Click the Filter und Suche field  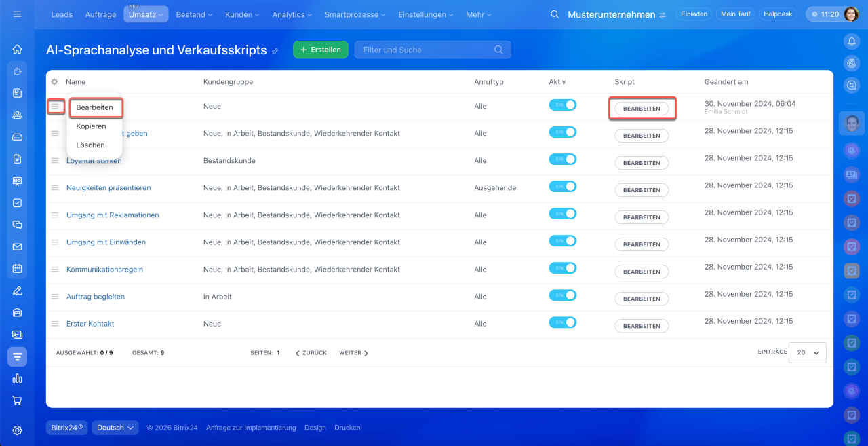427,50
